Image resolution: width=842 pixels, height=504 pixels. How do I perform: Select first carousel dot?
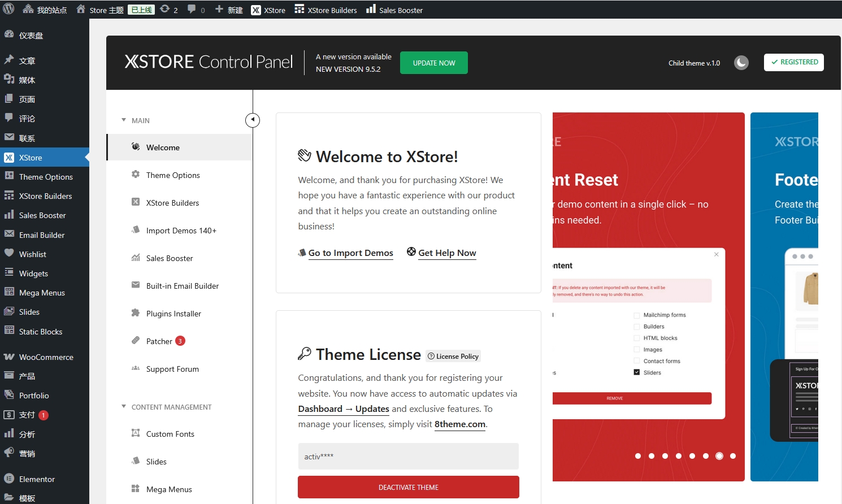pos(638,456)
